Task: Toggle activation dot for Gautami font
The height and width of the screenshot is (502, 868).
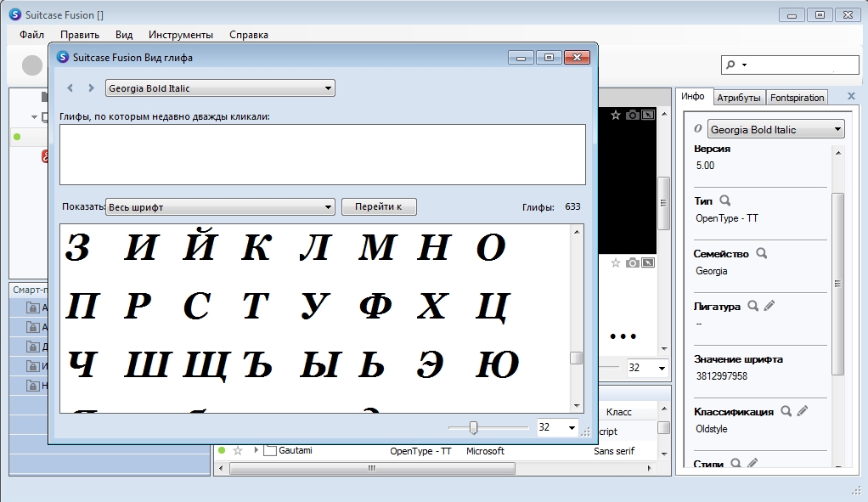Action: (x=222, y=450)
